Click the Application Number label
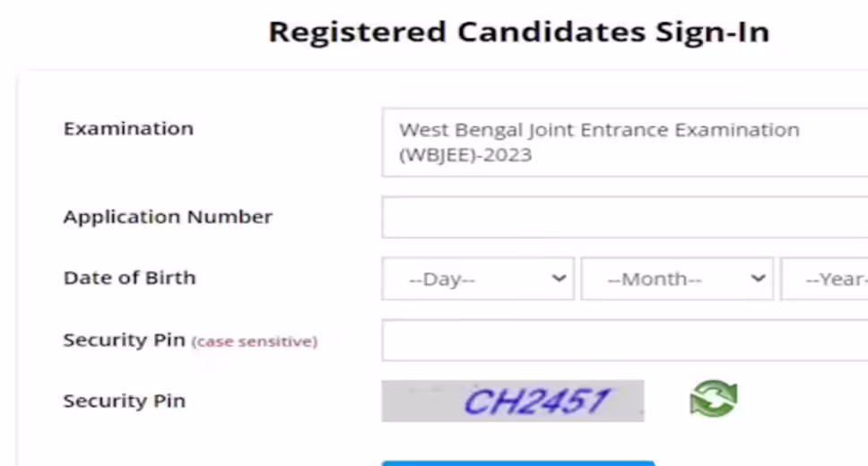The image size is (868, 466). pyautogui.click(x=168, y=217)
